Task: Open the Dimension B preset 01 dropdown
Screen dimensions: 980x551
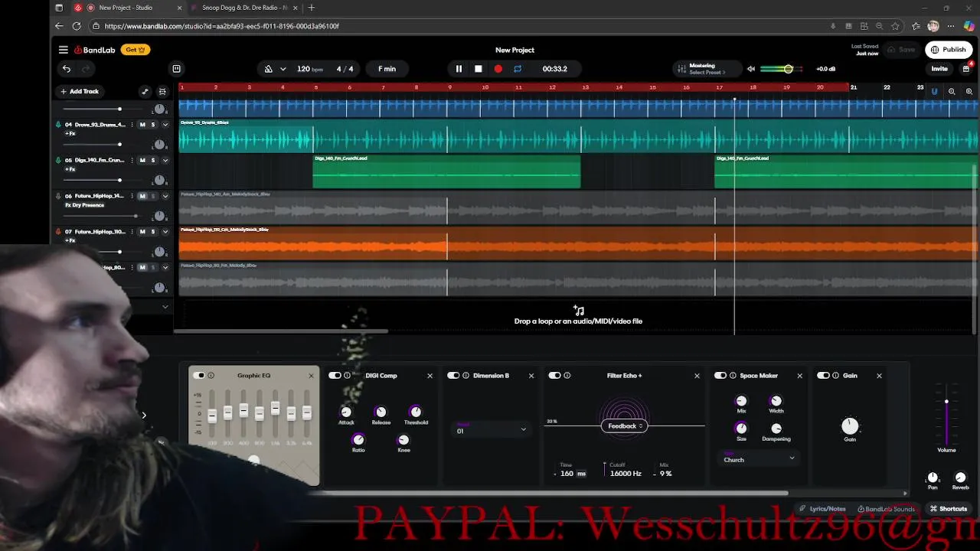Action: tap(491, 429)
